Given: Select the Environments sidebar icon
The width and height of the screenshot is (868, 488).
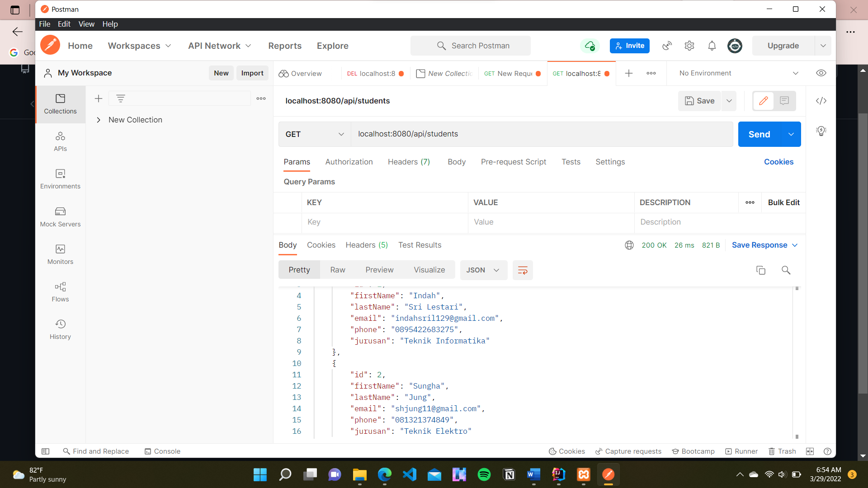Looking at the screenshot, I should pyautogui.click(x=60, y=178).
